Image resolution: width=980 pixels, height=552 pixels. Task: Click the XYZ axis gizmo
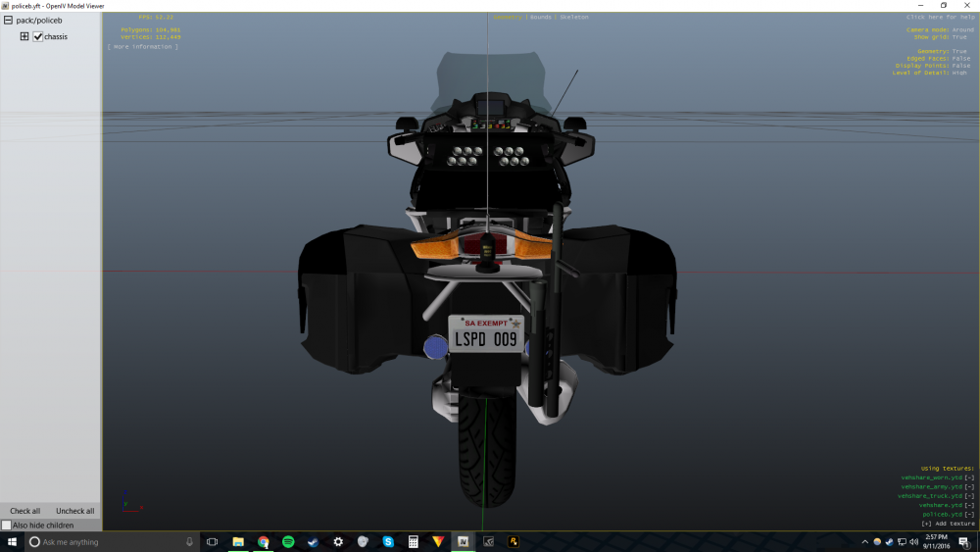pyautogui.click(x=132, y=502)
